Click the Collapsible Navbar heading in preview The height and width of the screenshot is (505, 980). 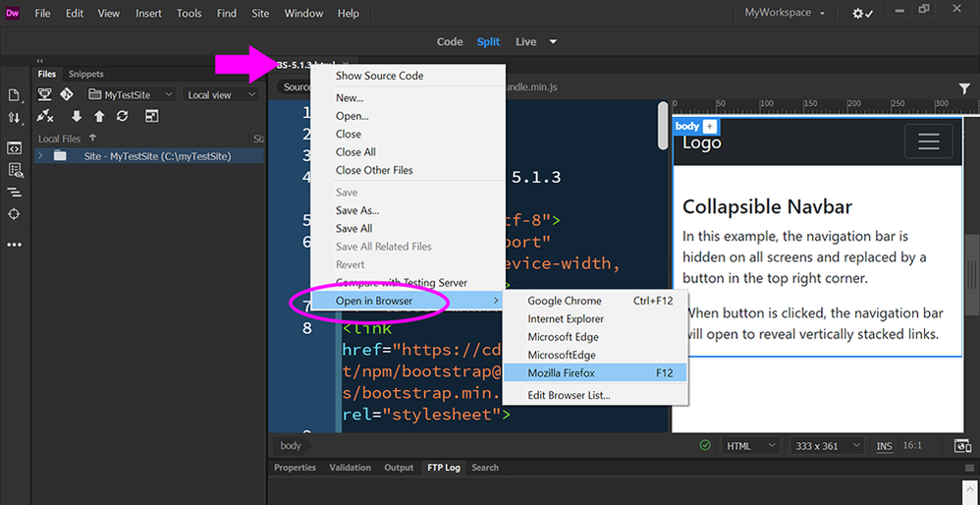(x=767, y=207)
